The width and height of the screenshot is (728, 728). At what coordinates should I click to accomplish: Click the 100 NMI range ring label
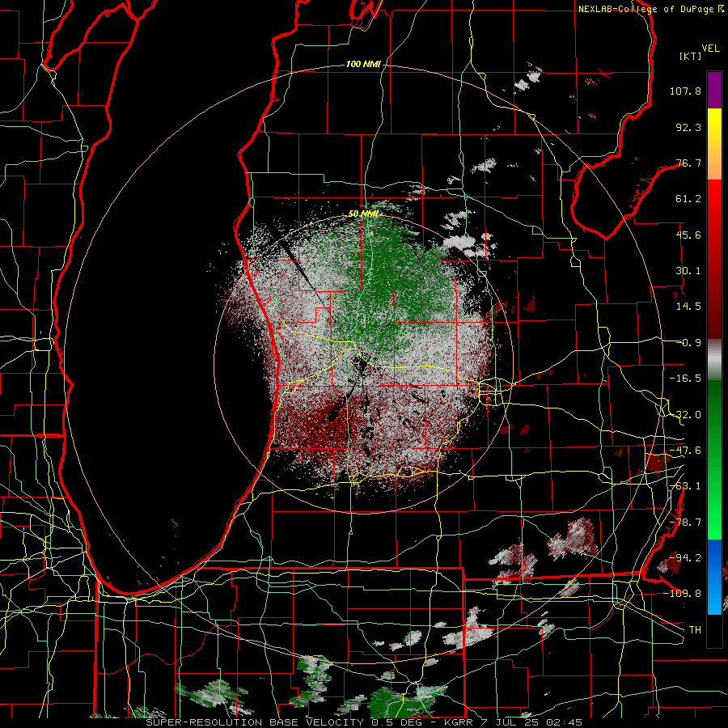363,64
